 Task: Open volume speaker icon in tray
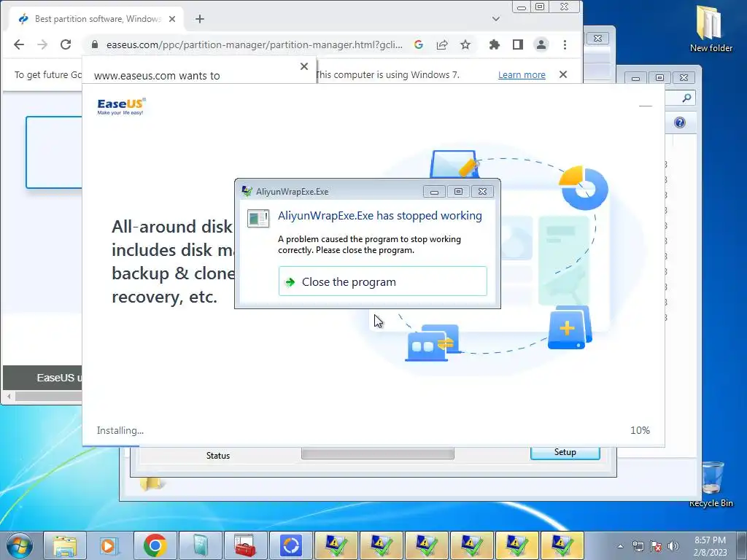coord(673,546)
